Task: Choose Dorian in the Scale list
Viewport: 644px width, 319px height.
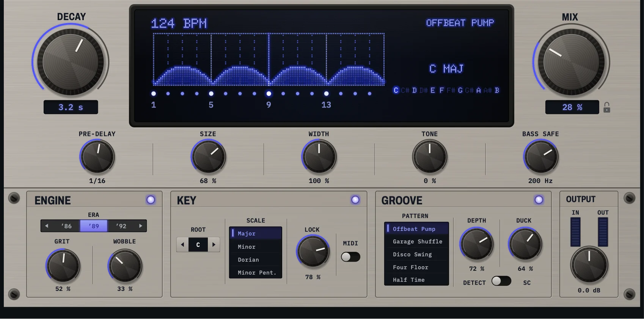Action: pos(256,260)
